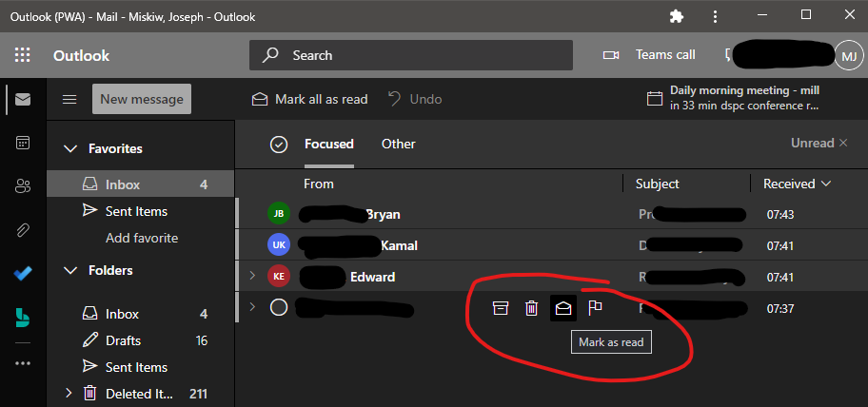Switch to the Focused tab

328,145
